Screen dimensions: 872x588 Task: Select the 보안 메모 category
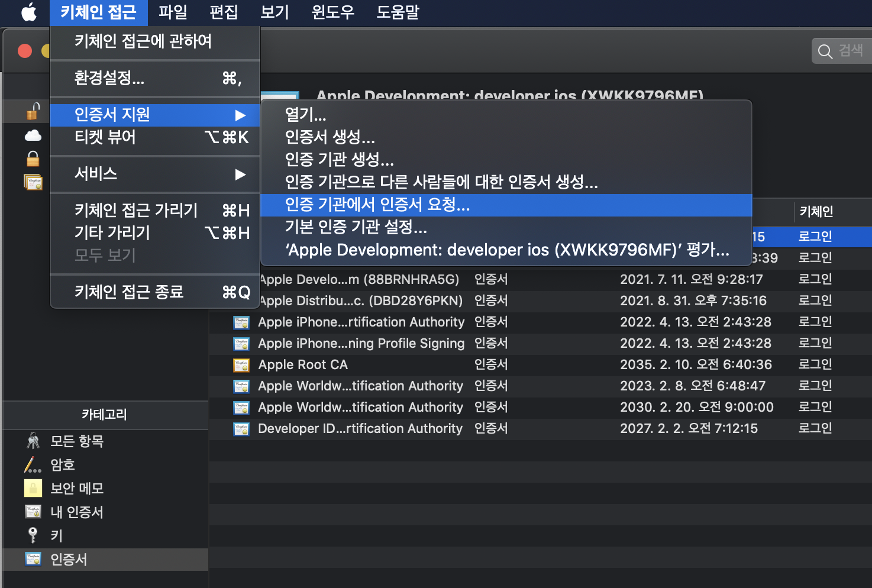click(105, 489)
